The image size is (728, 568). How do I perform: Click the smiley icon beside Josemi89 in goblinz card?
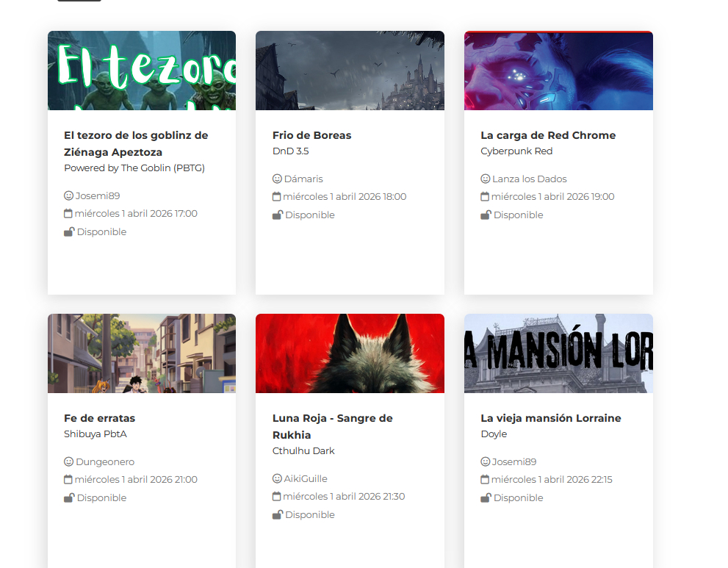[68, 196]
